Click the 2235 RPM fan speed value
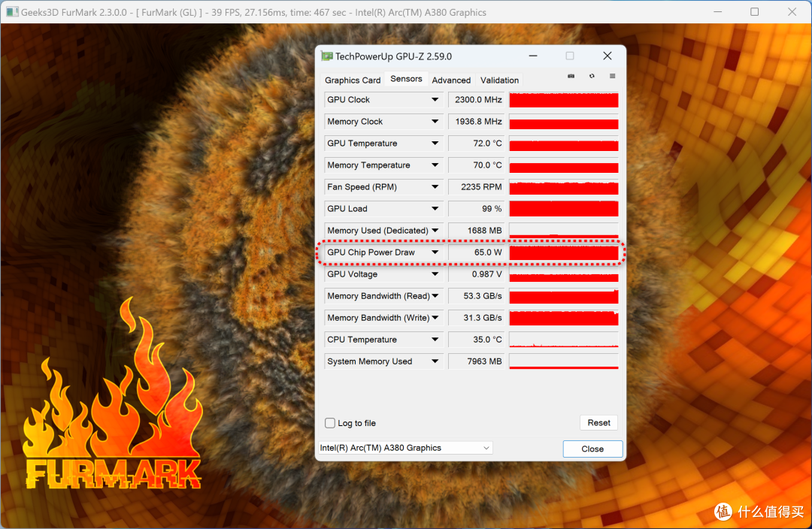Screen dimensions: 812x529 [477, 187]
